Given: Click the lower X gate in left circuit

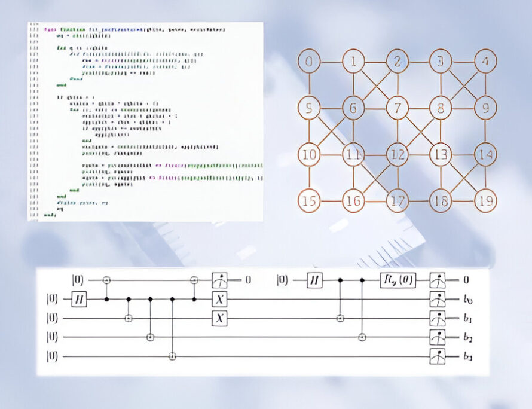Looking at the screenshot, I should (221, 318).
